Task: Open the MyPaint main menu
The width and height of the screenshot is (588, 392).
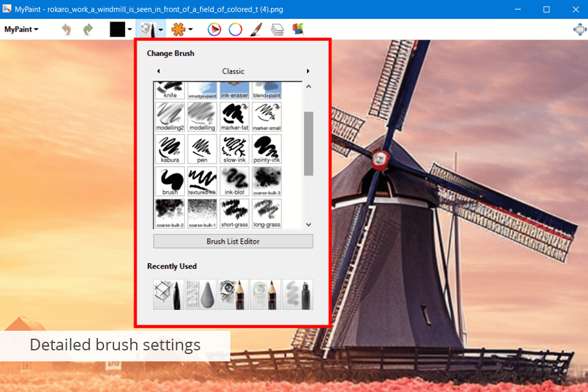Action: coord(21,29)
